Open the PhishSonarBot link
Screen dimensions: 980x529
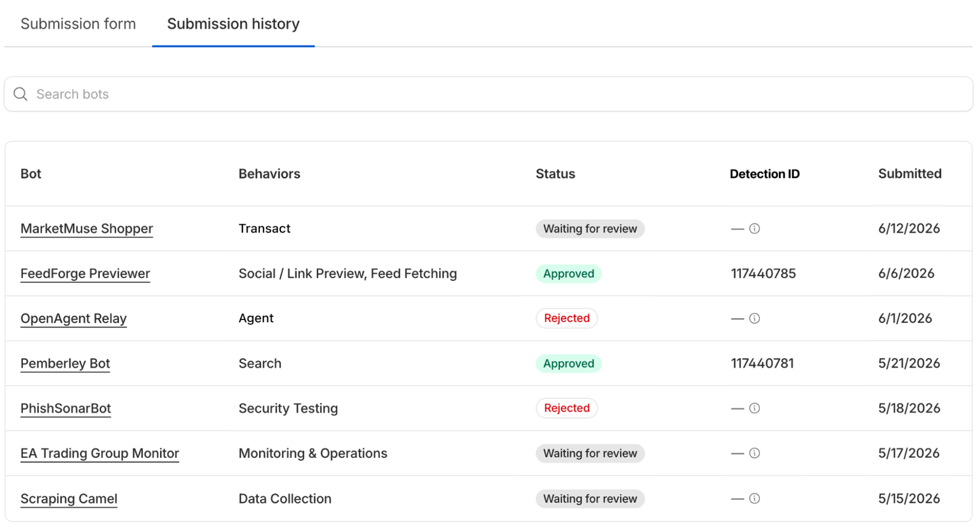point(66,408)
